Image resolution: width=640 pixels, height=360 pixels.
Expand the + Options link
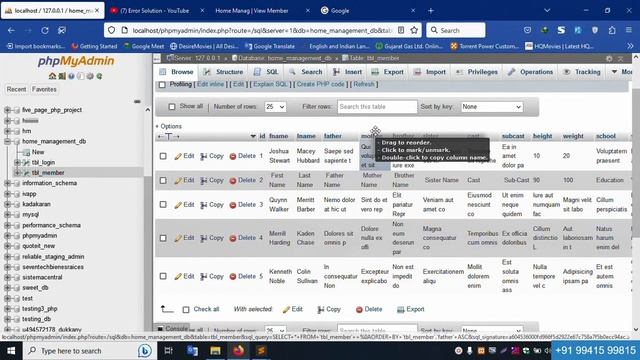168,127
